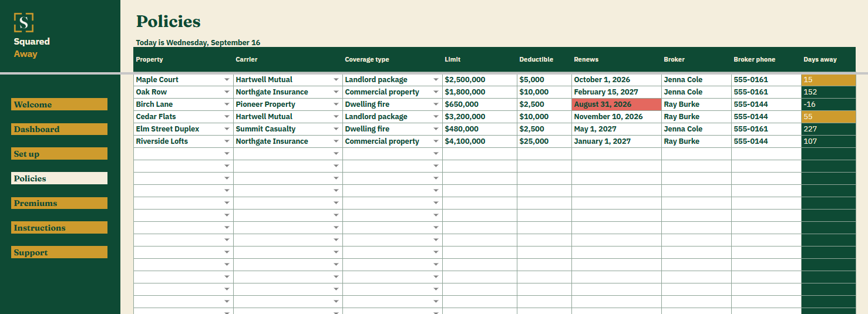Select broker phone 555-0161 in Oak Row row
The width and height of the screenshot is (868, 314).
click(766, 92)
